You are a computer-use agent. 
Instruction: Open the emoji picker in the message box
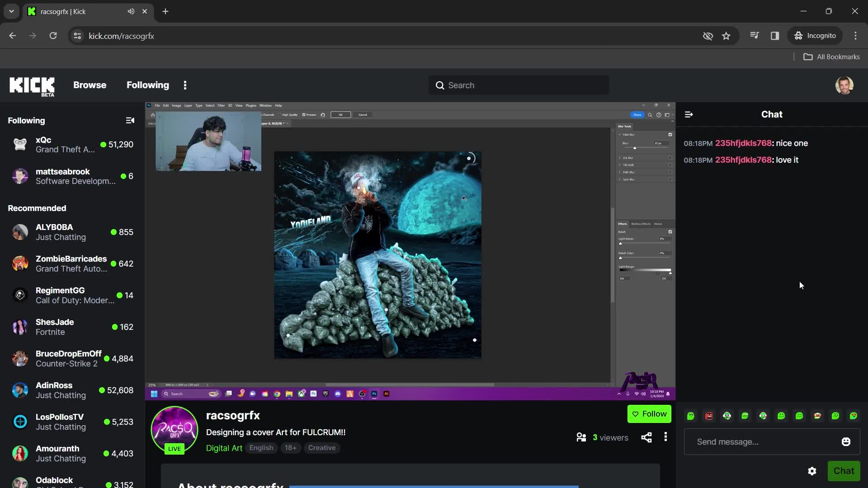(x=846, y=442)
